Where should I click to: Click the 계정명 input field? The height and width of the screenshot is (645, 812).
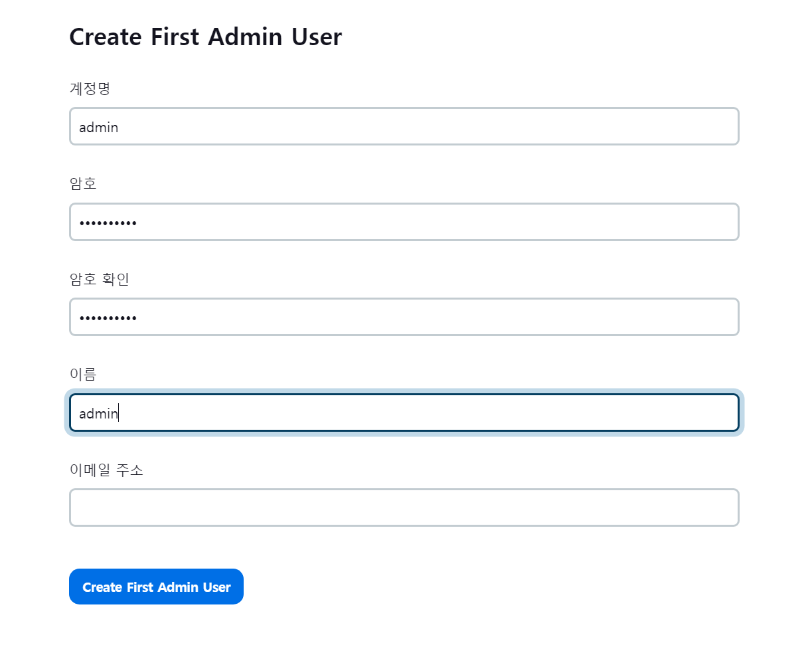[x=404, y=126]
